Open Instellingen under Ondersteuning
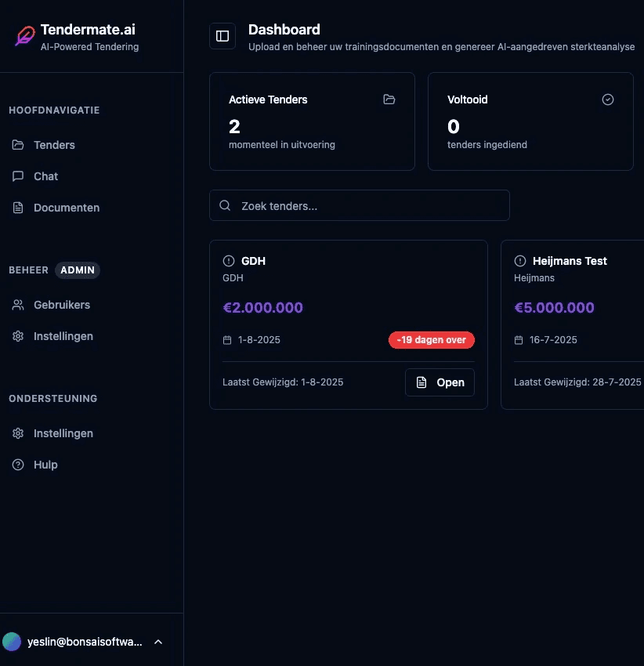Image resolution: width=644 pixels, height=666 pixels. [61, 433]
